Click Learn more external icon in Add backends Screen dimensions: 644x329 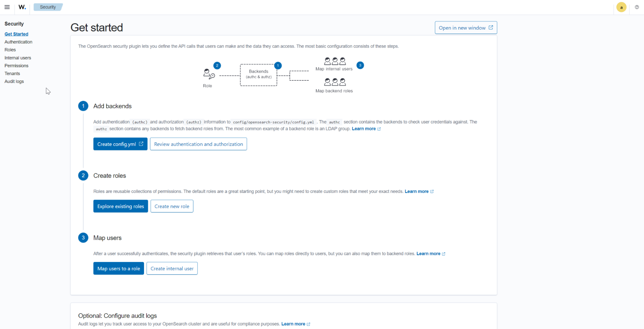[379, 128]
